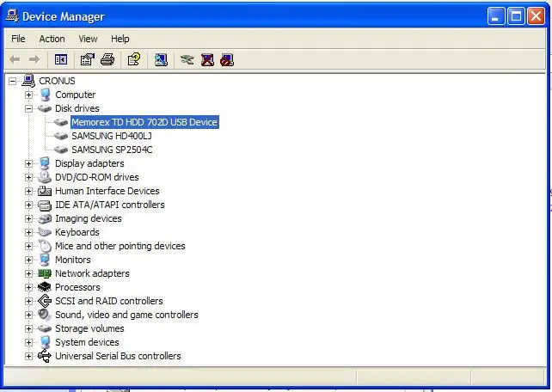Select Memorex TD HDD 702D USB Device
This screenshot has width=552, height=392.
click(x=144, y=122)
